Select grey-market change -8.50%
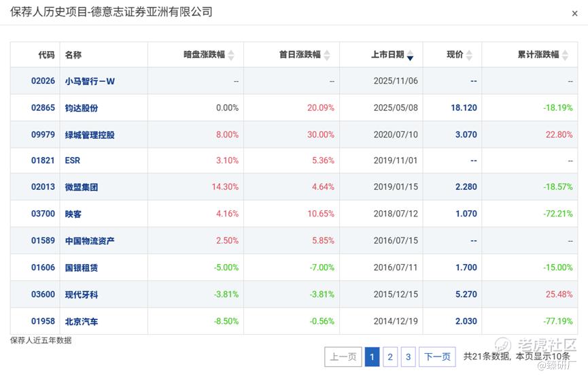This screenshot has height=379, width=588. pos(226,322)
